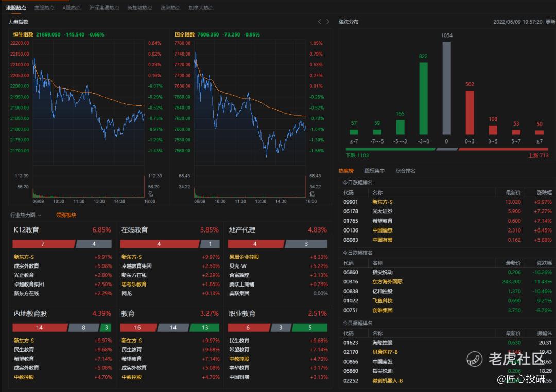
Task: Open the 内地教育股 sector card title
Action: point(30,313)
